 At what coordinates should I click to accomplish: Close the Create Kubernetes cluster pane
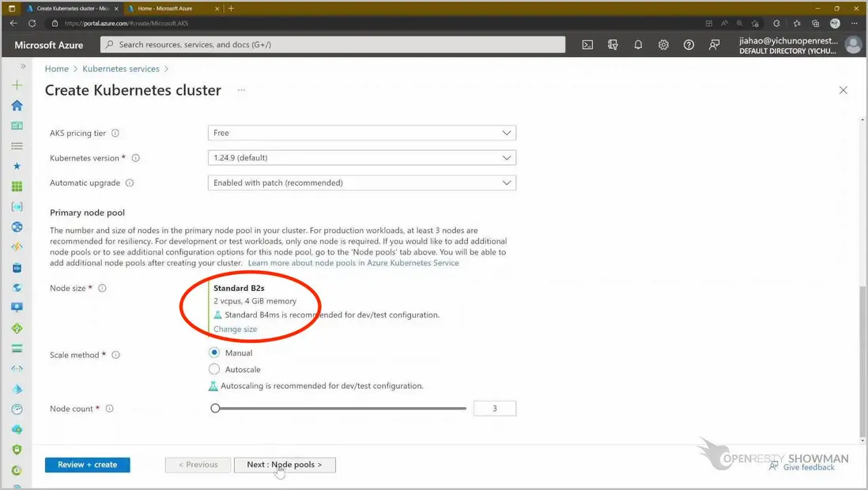[x=843, y=90]
